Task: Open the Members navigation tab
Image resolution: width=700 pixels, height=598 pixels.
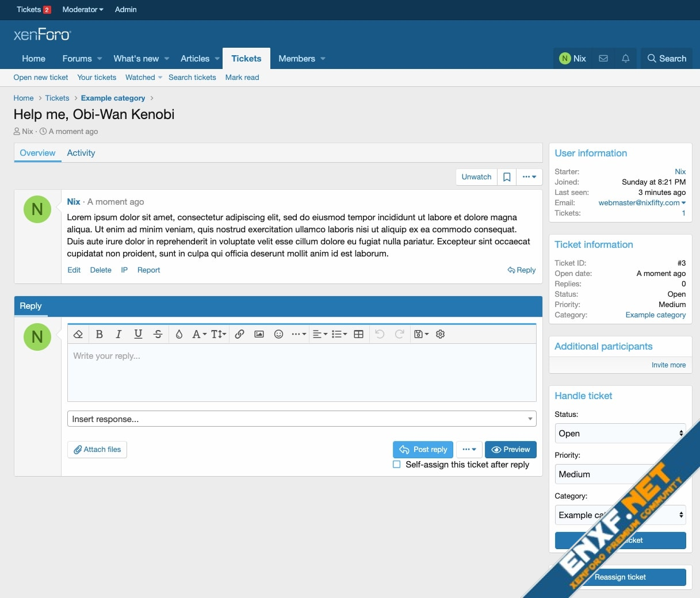Action: click(297, 59)
